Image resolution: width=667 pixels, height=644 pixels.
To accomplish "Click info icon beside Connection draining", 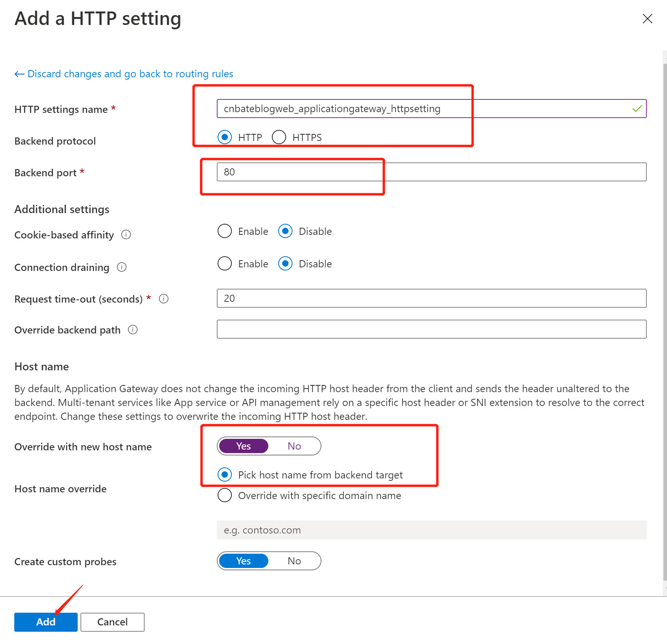I will [x=122, y=267].
